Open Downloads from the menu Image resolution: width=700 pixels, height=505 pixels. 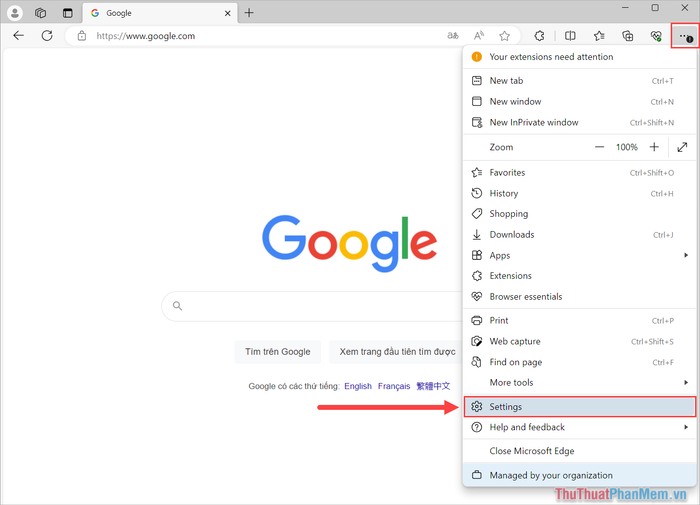pos(579,235)
